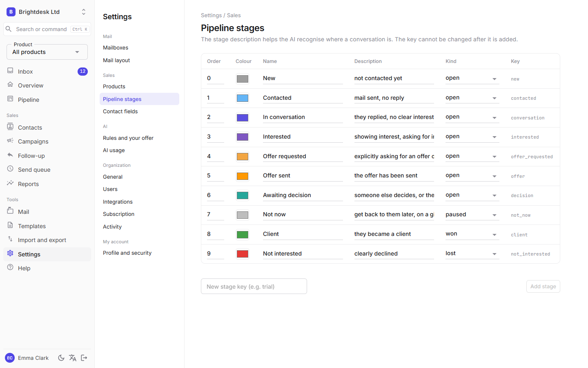Open Kind dropdown for Contacted stage
This screenshot has height=368, width=588.
[x=472, y=98]
